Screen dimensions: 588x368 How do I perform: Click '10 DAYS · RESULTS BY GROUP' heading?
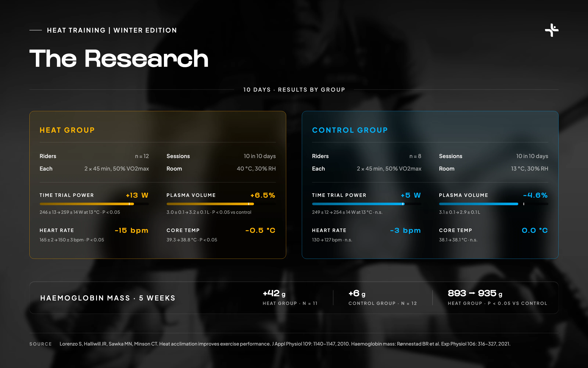coord(294,90)
